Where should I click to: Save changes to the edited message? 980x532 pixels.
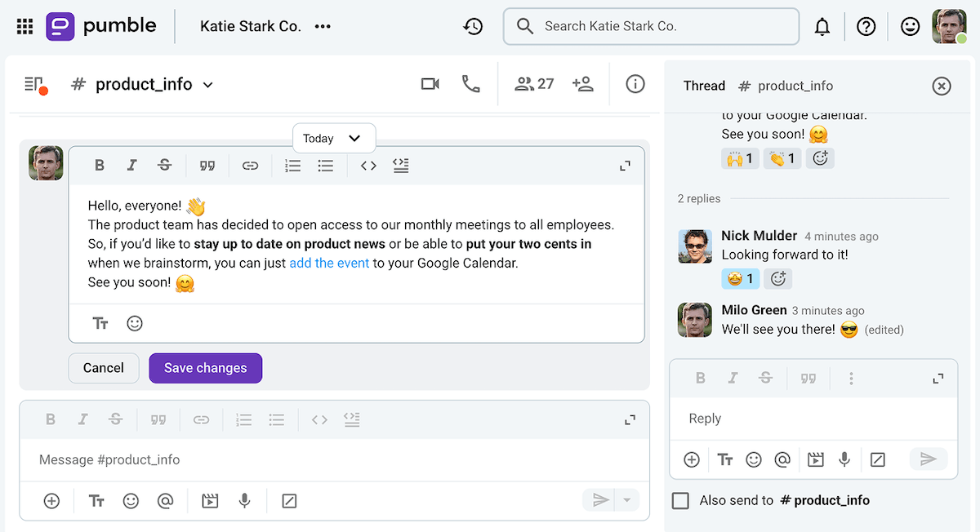(x=205, y=368)
